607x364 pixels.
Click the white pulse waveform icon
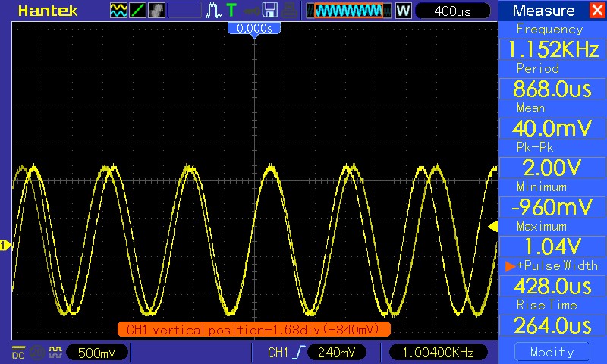click(x=213, y=11)
